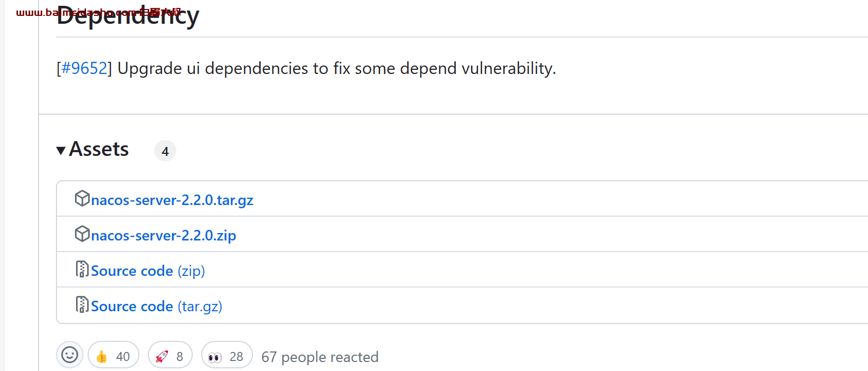868x371 pixels.
Task: Click the assets count badge 4
Action: [x=165, y=151]
